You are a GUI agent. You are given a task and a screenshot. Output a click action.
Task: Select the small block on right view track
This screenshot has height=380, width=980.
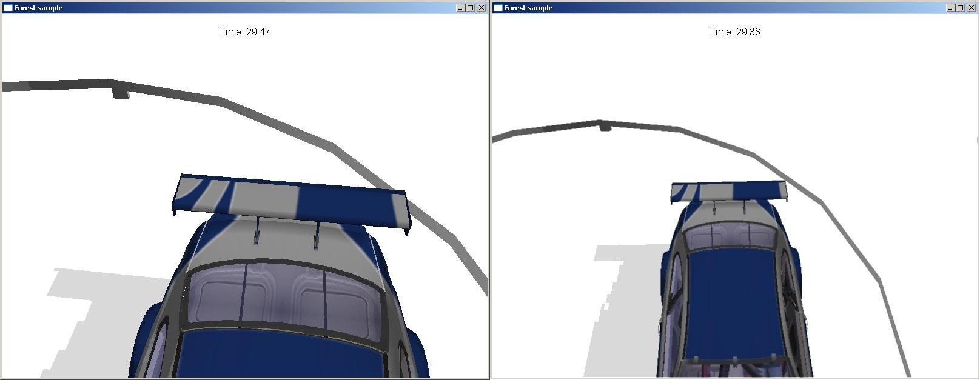pos(605,127)
